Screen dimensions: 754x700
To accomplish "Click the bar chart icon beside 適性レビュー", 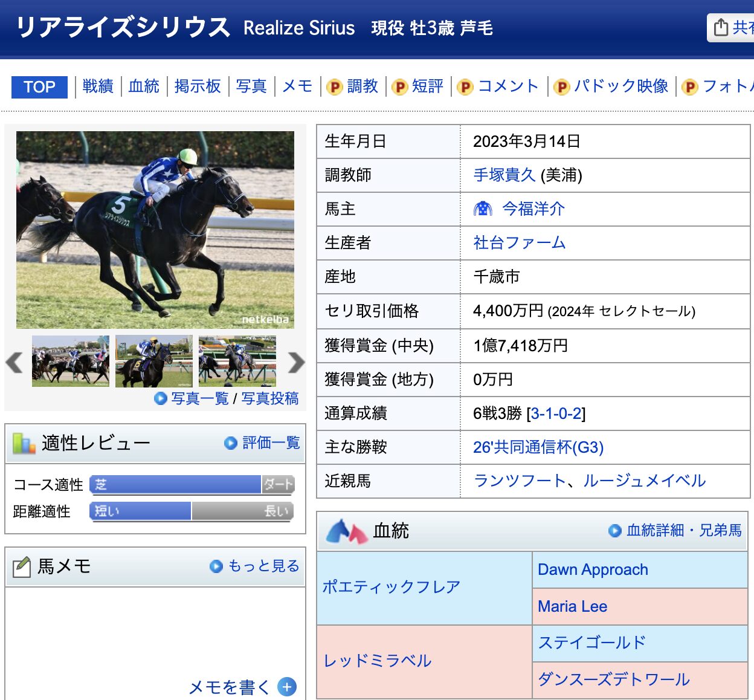I will tap(24, 443).
